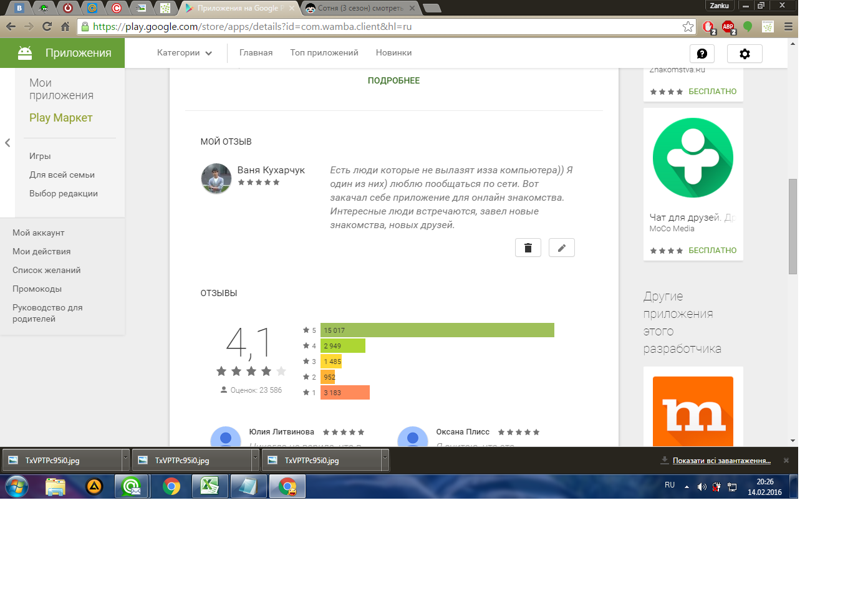Open reviewer Юлия Литвинова's name
This screenshot has width=868, height=614.
282,432
